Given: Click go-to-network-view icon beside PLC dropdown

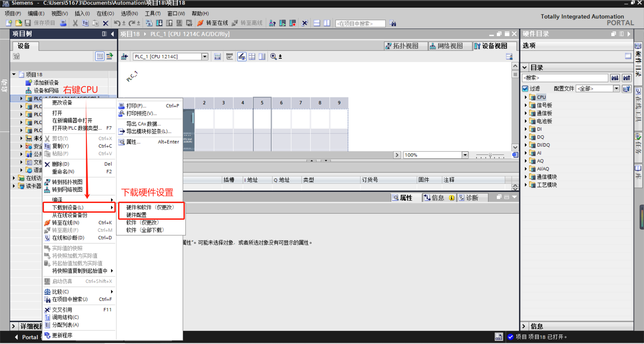Looking at the screenshot, I should (x=124, y=57).
